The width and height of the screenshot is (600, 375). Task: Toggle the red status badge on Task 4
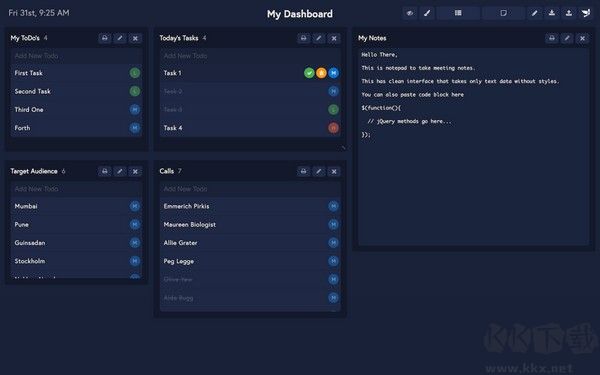(x=333, y=128)
